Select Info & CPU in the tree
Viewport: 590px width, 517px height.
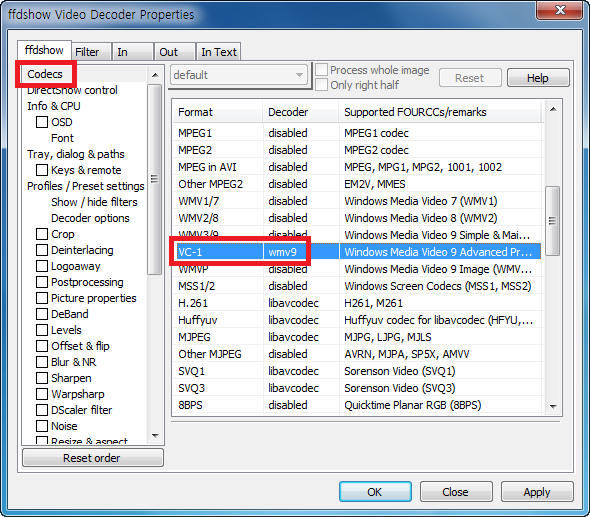point(53,106)
